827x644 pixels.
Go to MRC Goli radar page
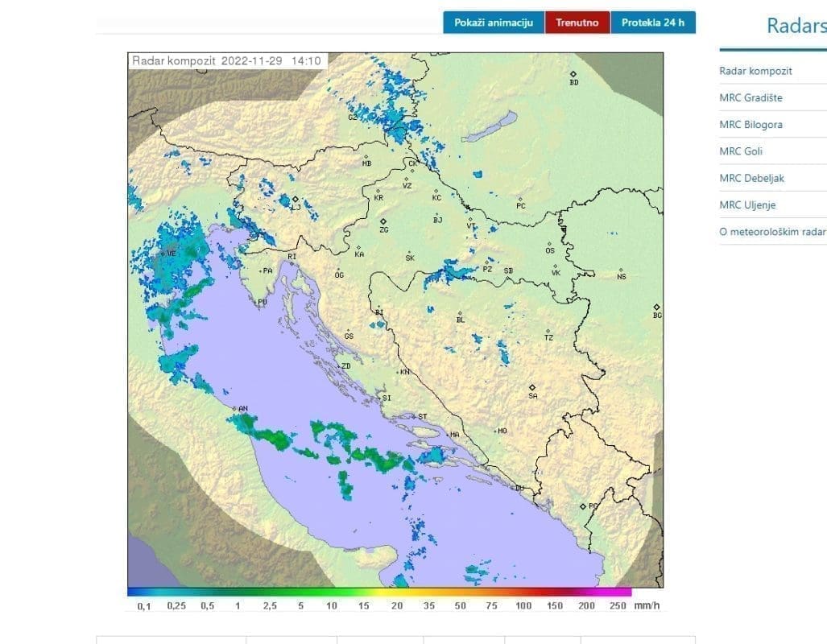741,151
